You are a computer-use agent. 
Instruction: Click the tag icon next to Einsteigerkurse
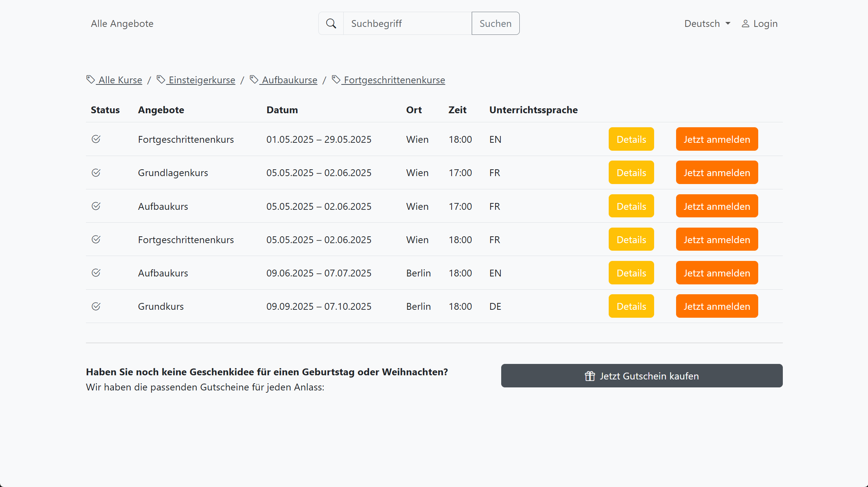(161, 80)
